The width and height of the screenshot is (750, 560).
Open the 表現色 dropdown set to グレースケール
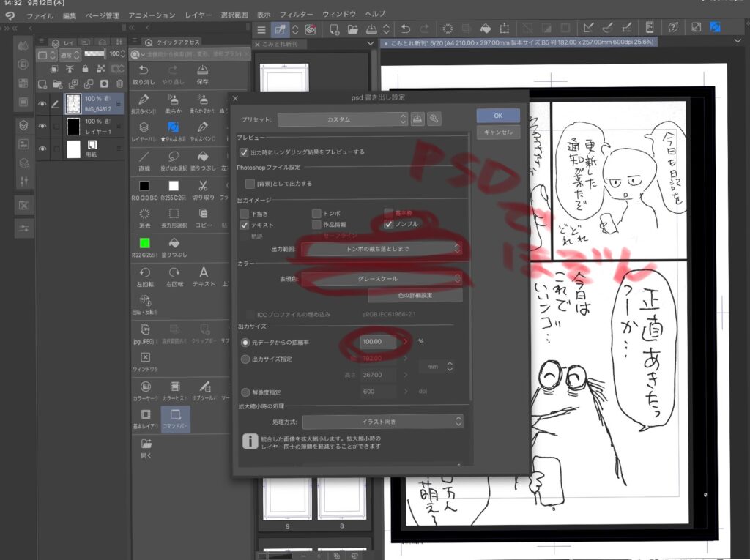(x=382, y=278)
